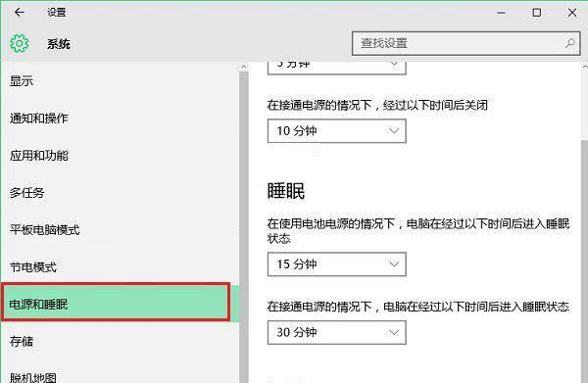Focus the 查找设置 search field

pyautogui.click(x=466, y=43)
